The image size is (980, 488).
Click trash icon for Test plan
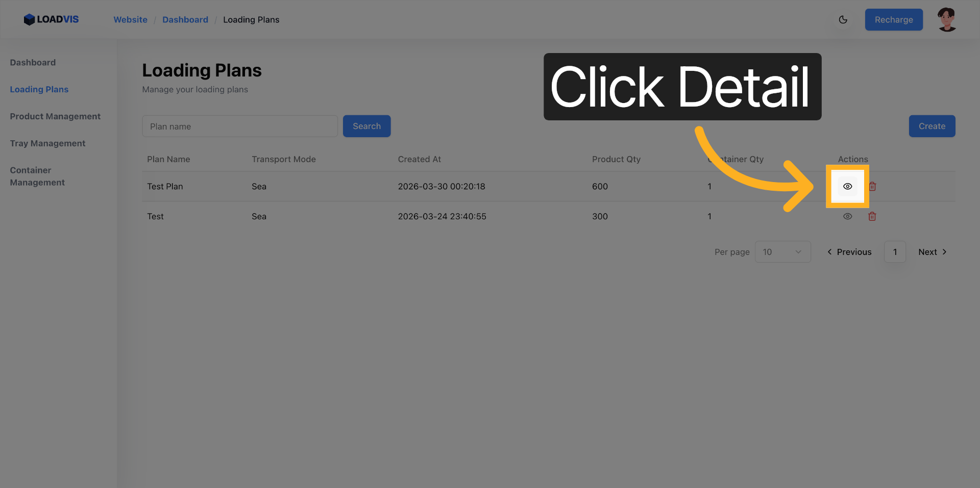tap(872, 217)
